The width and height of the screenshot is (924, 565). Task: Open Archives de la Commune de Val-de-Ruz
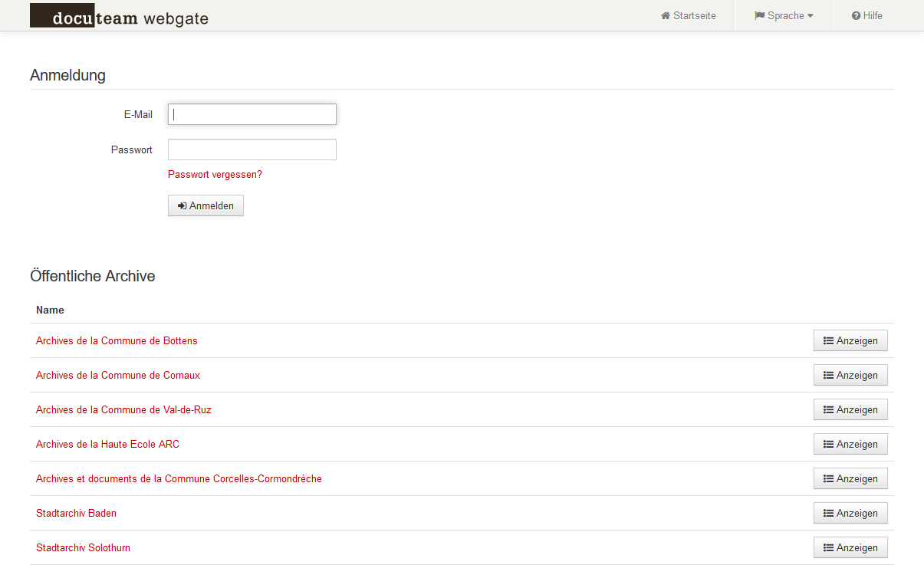(x=123, y=409)
